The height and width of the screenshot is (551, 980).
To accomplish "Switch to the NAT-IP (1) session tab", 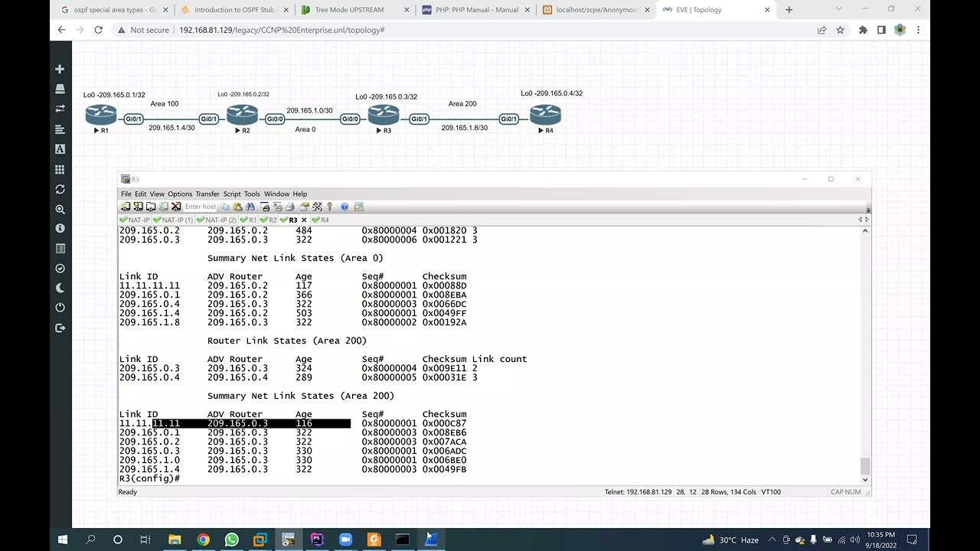I will click(173, 220).
